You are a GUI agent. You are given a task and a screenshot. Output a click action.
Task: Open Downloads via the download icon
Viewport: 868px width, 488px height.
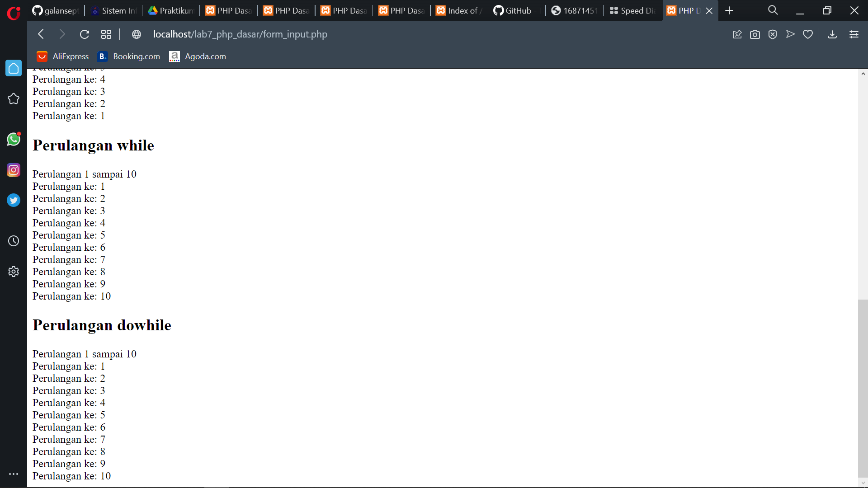pos(832,34)
